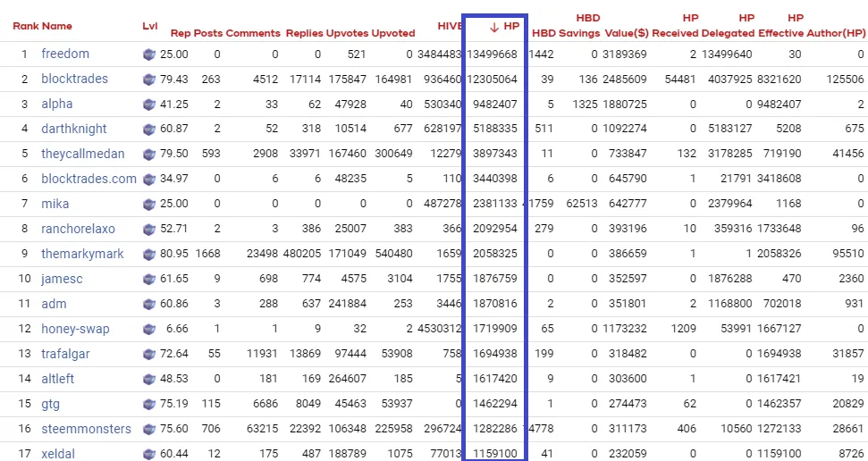The image size is (868, 461).
Task: Open the ranchorelaxo account link
Action: 78,229
